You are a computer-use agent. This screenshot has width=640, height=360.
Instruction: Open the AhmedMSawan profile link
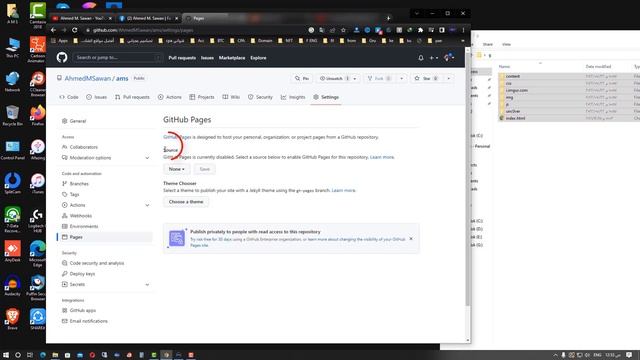[87, 78]
